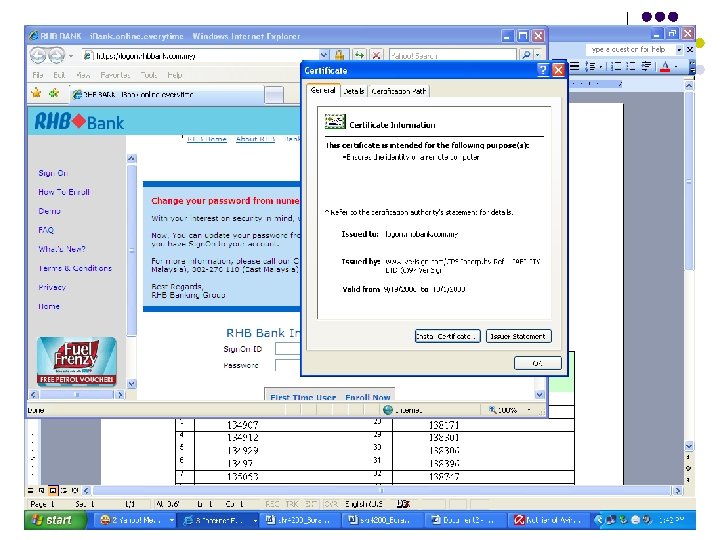Click the certificate icon beside Certificate Information

pyautogui.click(x=335, y=122)
